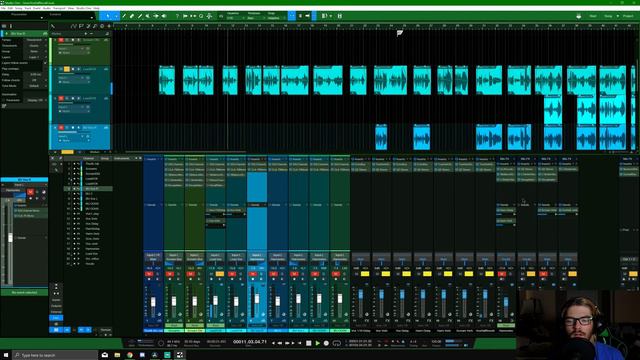Toggle solo on second arrangement track
This screenshot has width=640, height=360.
[x=67, y=69]
